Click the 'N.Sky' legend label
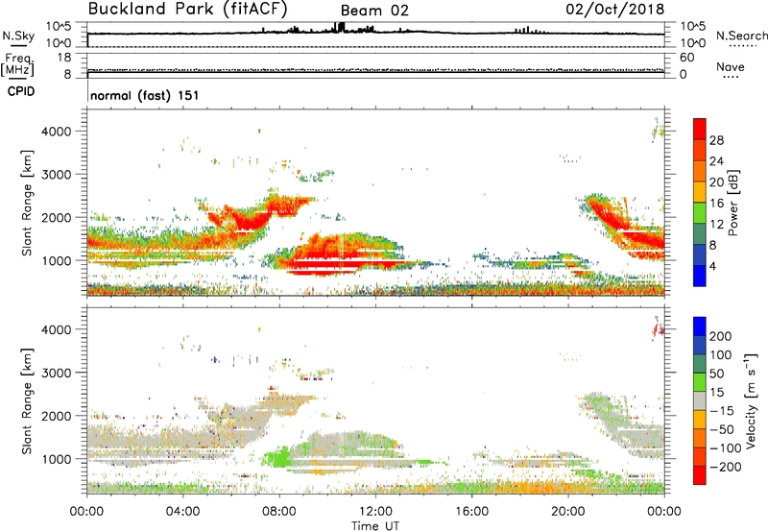The image size is (768, 532). point(18,36)
